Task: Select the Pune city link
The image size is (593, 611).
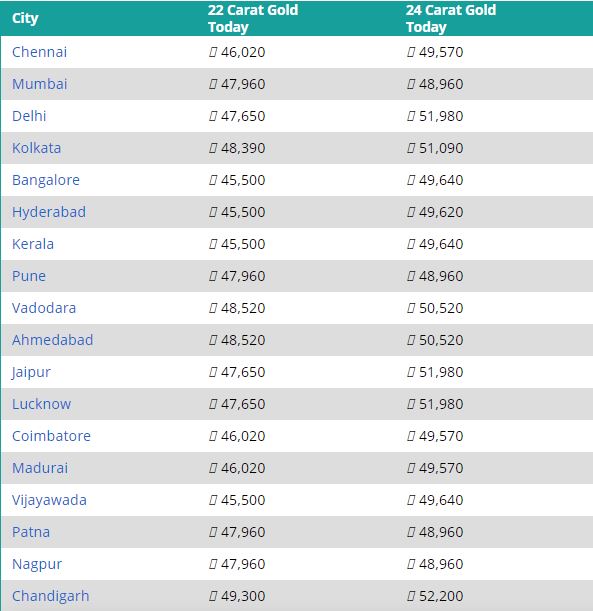Action: 29,276
